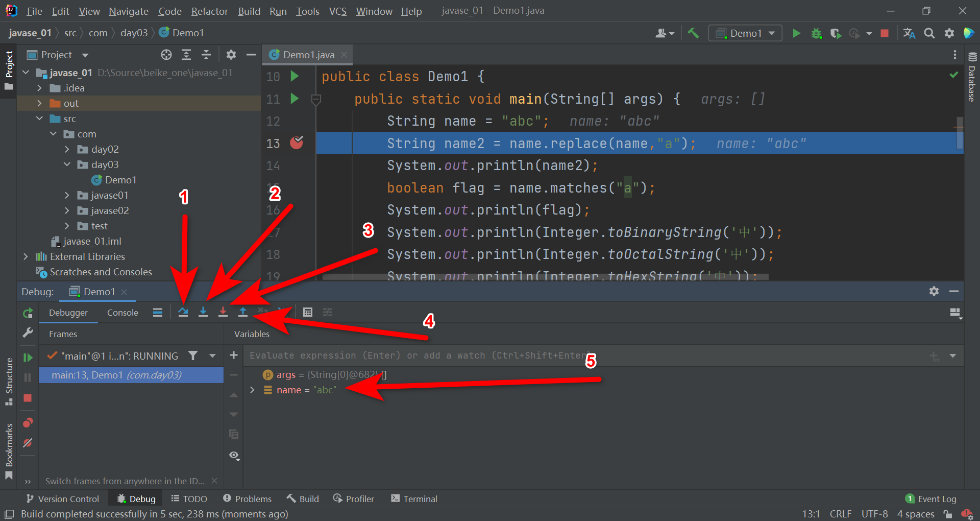Resume program in debug sidebar
Image resolution: width=980 pixels, height=521 pixels.
(x=28, y=357)
